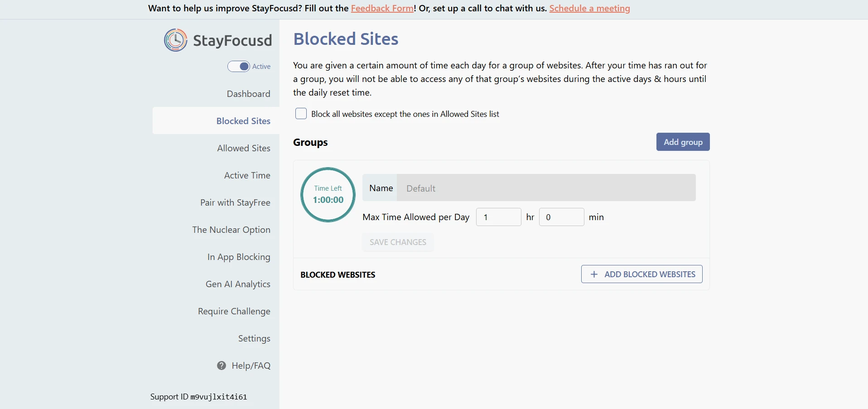
Task: Click the SAVE CHANGES button
Action: pos(398,242)
